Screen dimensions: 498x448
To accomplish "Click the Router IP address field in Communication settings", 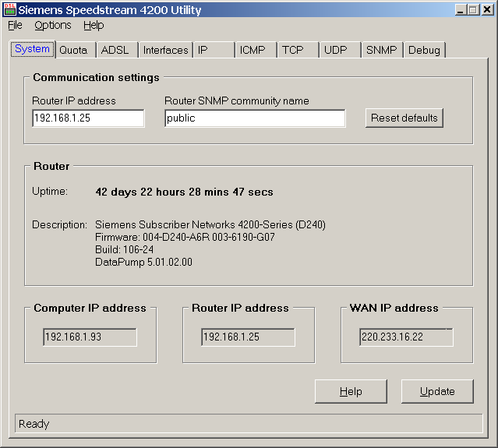I will (x=88, y=118).
